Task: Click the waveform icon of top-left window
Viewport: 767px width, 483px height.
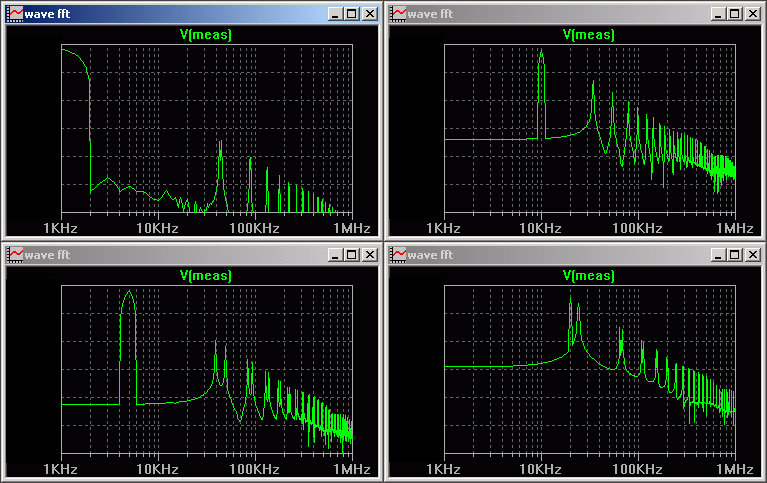Action: click(x=15, y=14)
